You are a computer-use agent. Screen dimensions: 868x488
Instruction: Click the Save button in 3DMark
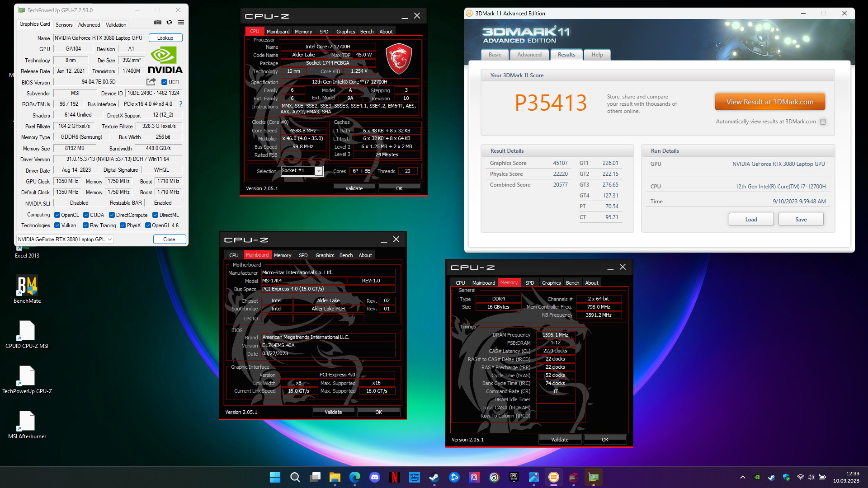click(801, 220)
